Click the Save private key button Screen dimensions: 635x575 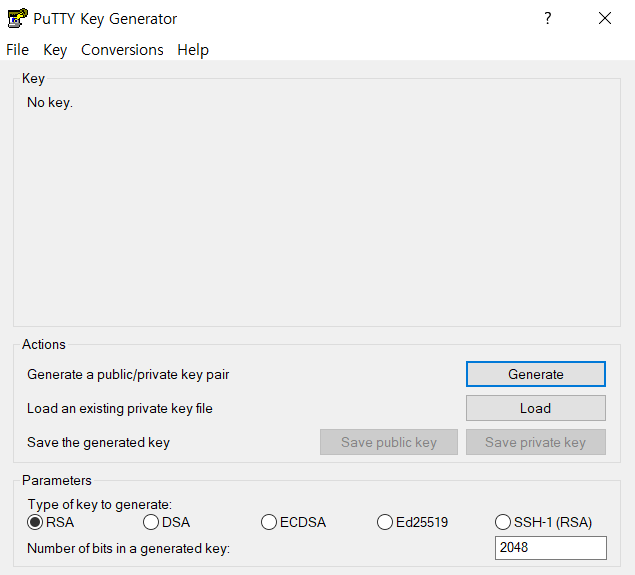[x=536, y=442]
